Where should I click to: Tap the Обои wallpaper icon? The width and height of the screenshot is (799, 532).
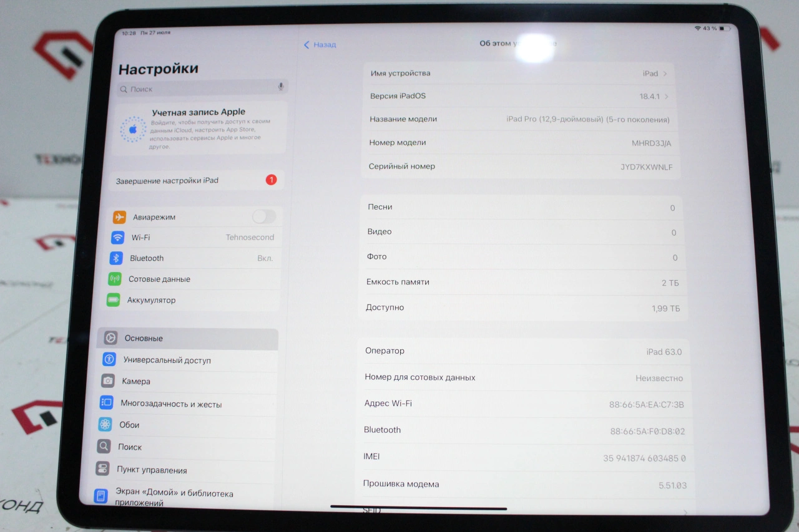pyautogui.click(x=105, y=425)
